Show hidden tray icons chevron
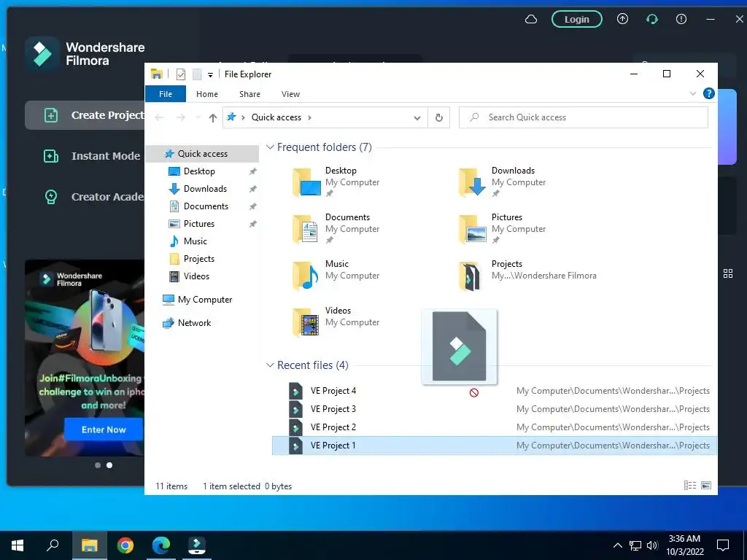Image resolution: width=747 pixels, height=560 pixels. pos(617,545)
